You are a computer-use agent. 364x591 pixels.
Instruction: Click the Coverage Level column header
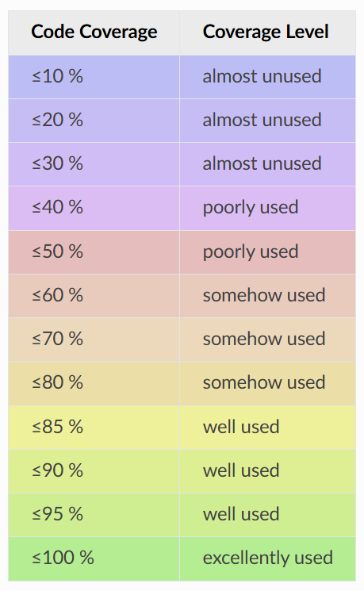[267, 33]
